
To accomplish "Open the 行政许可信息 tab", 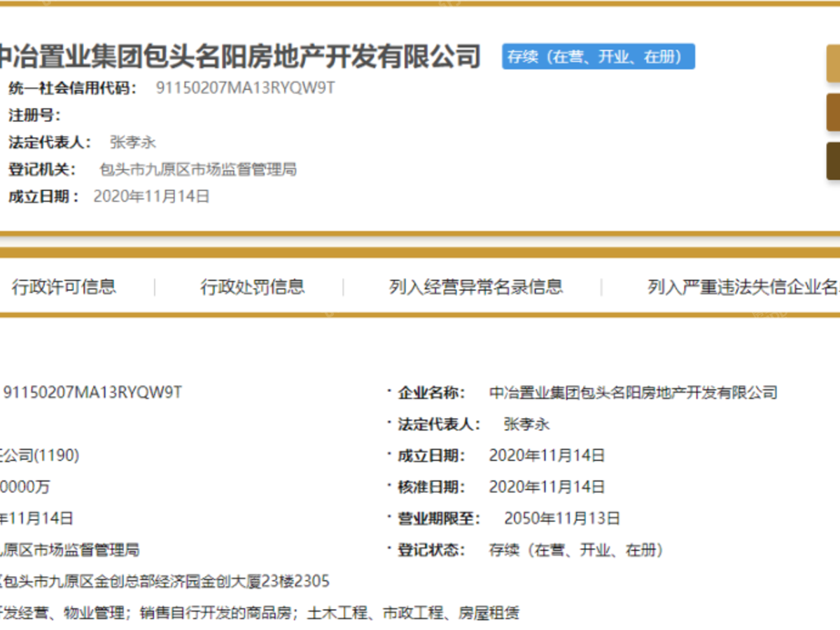I will pyautogui.click(x=64, y=286).
